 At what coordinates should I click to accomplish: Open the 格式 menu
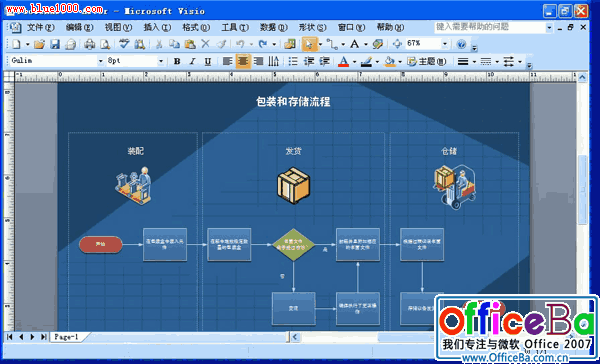pyautogui.click(x=196, y=28)
